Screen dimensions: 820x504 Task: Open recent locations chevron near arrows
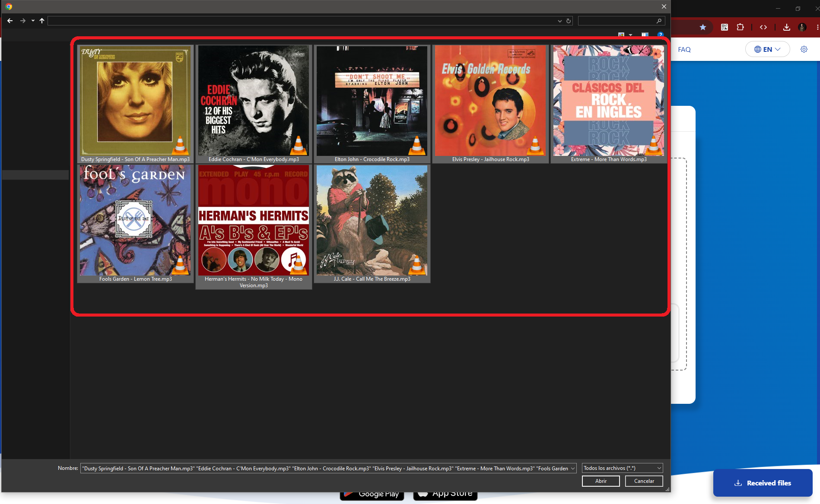pyautogui.click(x=33, y=21)
